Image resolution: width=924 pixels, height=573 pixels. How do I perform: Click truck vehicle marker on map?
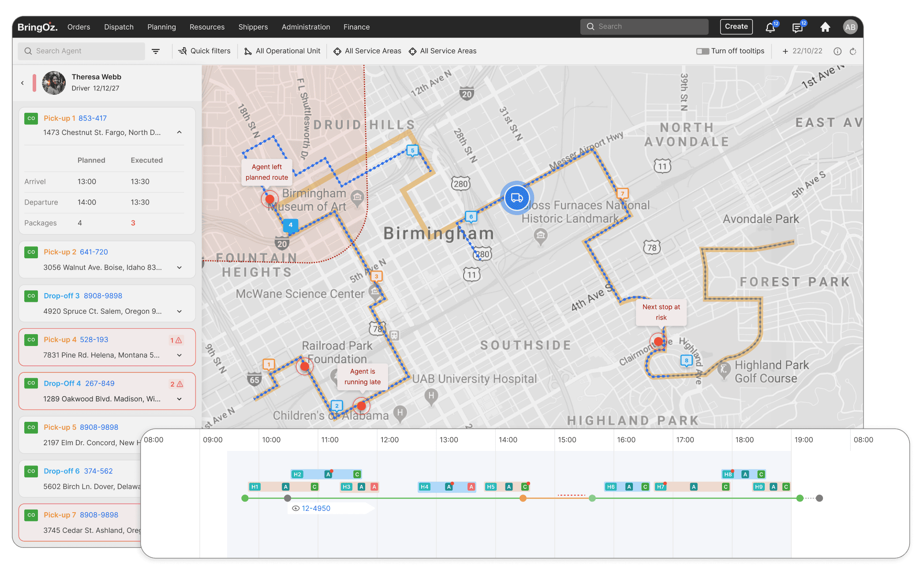[x=516, y=198]
